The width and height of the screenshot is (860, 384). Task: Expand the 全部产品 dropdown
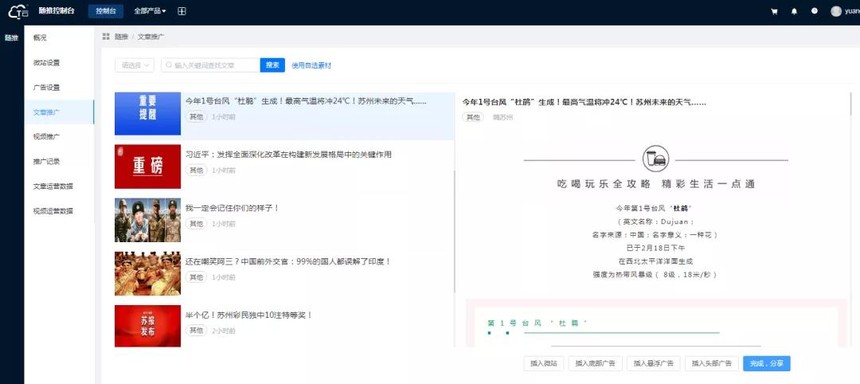pyautogui.click(x=150, y=11)
